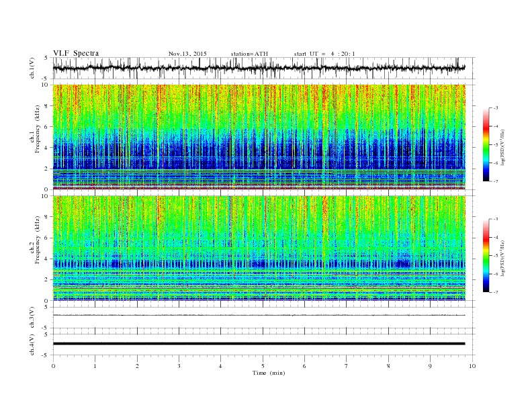Click the "6" kHz tick on ch.2 axis
This screenshot has width=532, height=411.
click(x=47, y=238)
